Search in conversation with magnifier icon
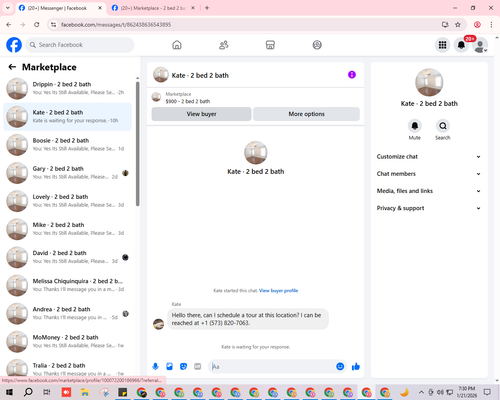Viewport: 500px width, 400px height. (x=443, y=126)
